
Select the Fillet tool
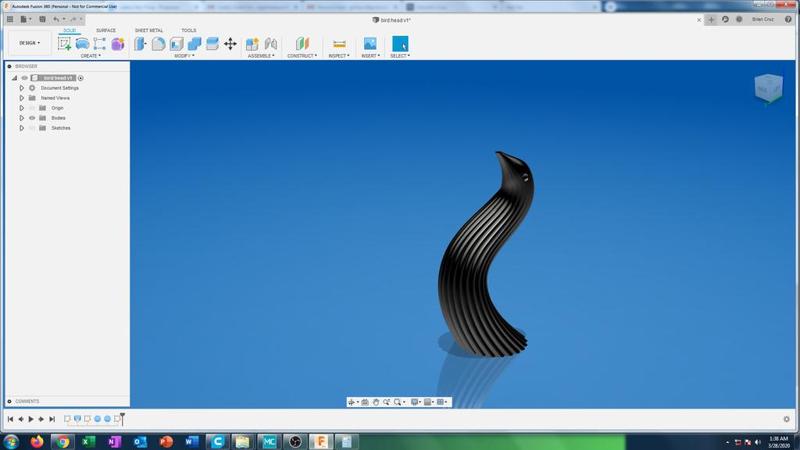click(x=158, y=44)
